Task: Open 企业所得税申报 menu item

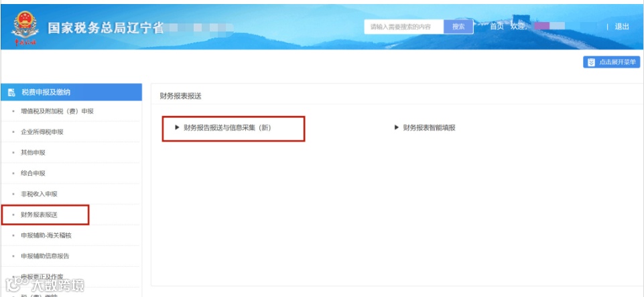Action: pyautogui.click(x=42, y=132)
